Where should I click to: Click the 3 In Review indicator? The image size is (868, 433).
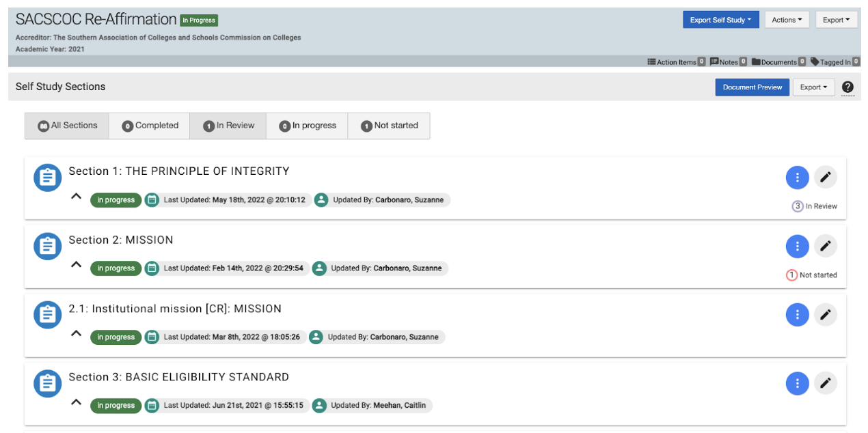814,206
